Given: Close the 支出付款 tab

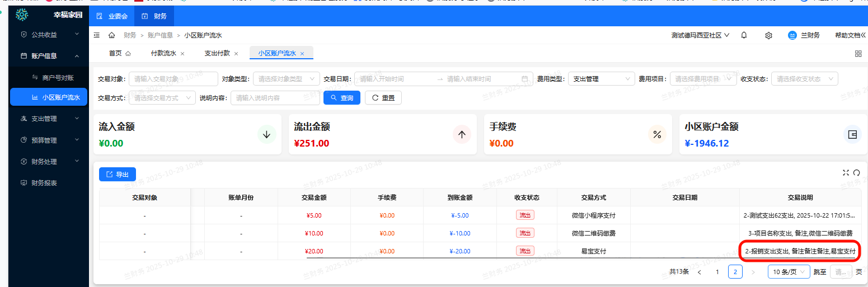Looking at the screenshot, I should (x=236, y=54).
